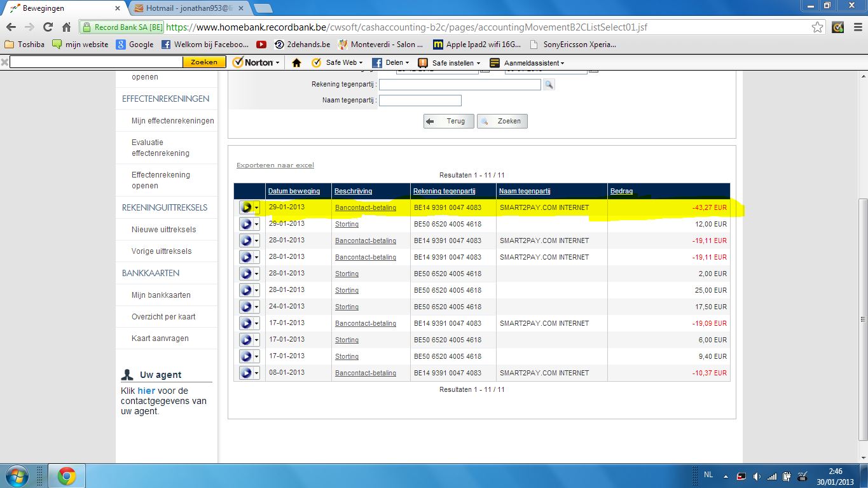This screenshot has width=868, height=488.
Task: Switch to the Hotmail browser tab
Action: click(189, 8)
